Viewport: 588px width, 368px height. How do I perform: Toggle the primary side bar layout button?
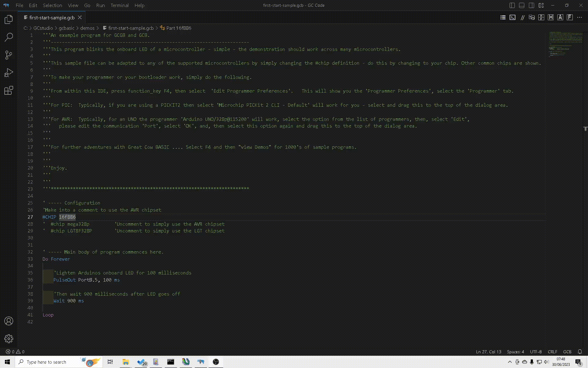coord(512,5)
